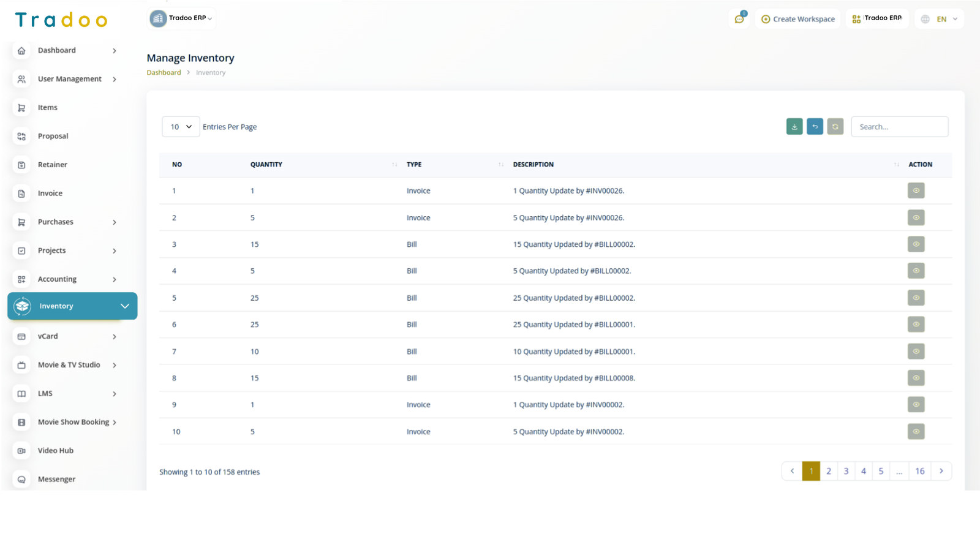The width and height of the screenshot is (980, 550).
Task: Click the blue undo arrow icon
Action: (815, 127)
